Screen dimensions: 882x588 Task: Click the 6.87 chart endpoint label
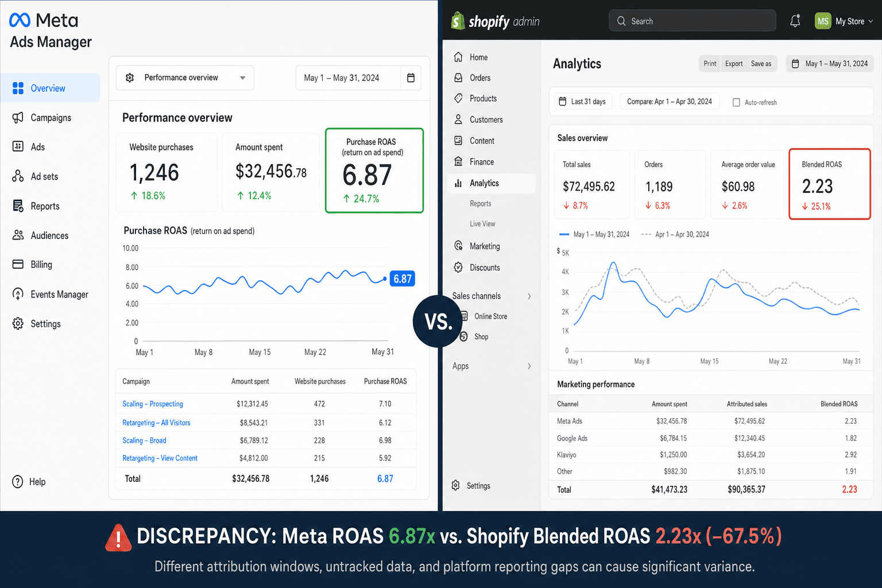tap(403, 279)
